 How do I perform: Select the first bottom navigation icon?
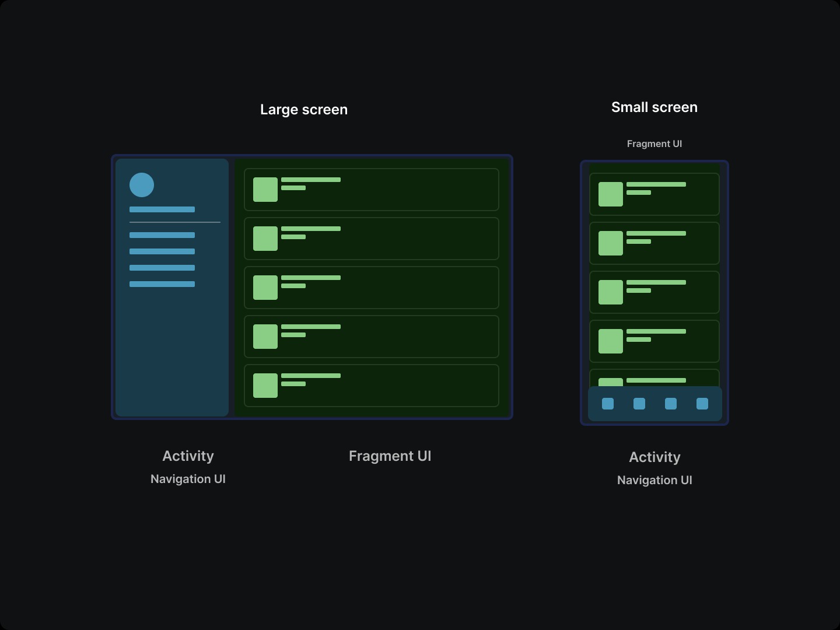coord(608,404)
